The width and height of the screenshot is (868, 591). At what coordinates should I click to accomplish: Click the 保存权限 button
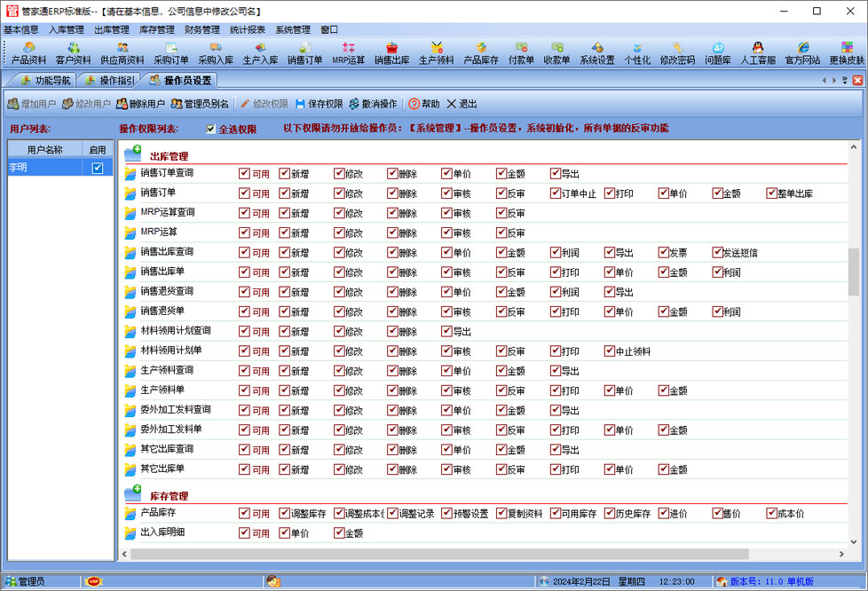[x=319, y=104]
